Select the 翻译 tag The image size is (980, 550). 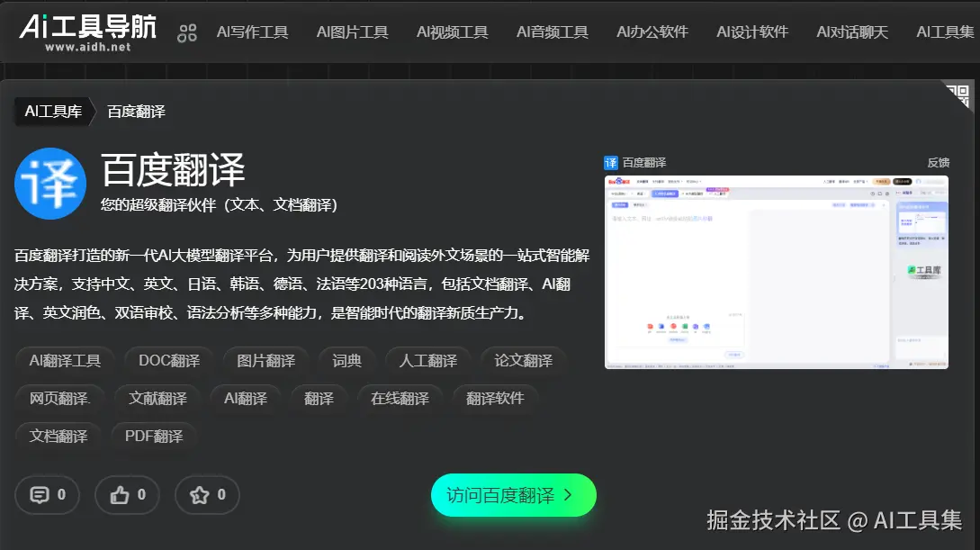pyautogui.click(x=319, y=398)
